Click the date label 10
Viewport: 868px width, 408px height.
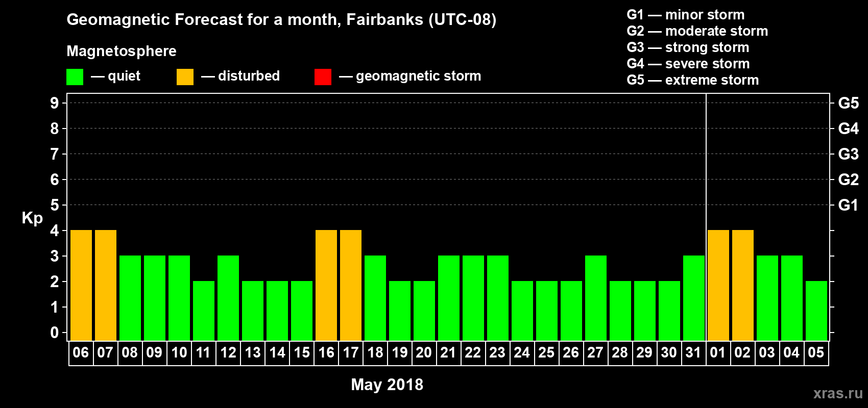[x=179, y=352]
